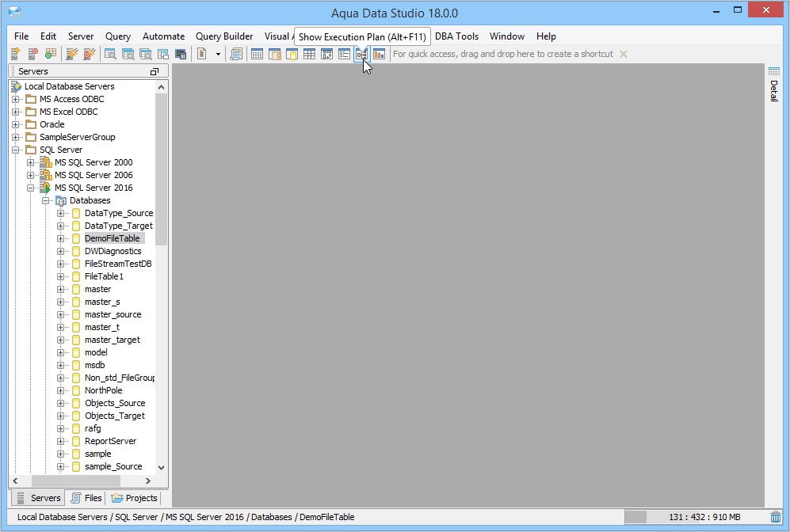
Task: Click the Show Execution Plan icon
Action: click(x=362, y=54)
